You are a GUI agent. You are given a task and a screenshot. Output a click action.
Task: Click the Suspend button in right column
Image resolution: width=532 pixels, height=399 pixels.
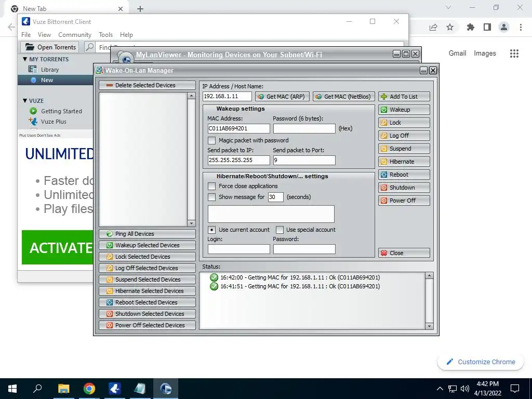tap(404, 149)
